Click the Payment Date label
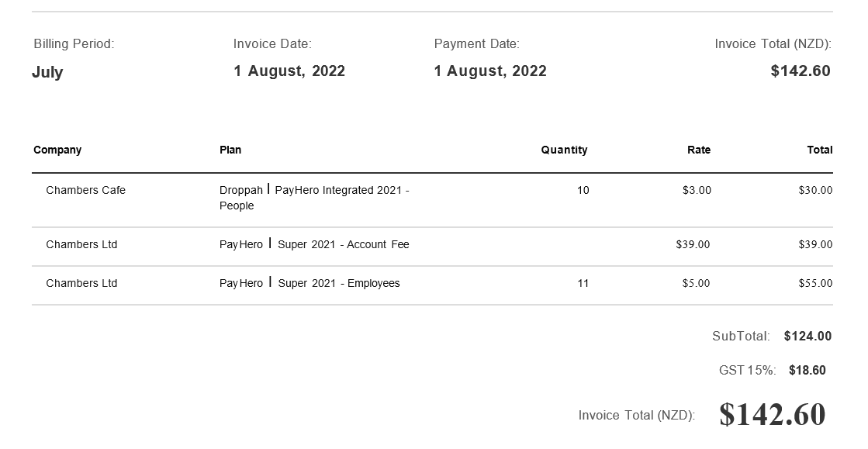Viewport: 868px width, 449px height. click(476, 43)
